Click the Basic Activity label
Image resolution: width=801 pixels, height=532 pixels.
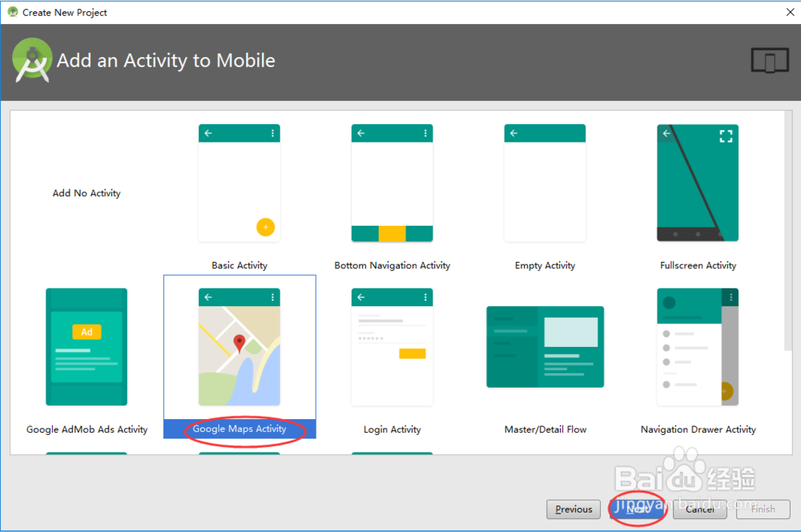pos(239,265)
